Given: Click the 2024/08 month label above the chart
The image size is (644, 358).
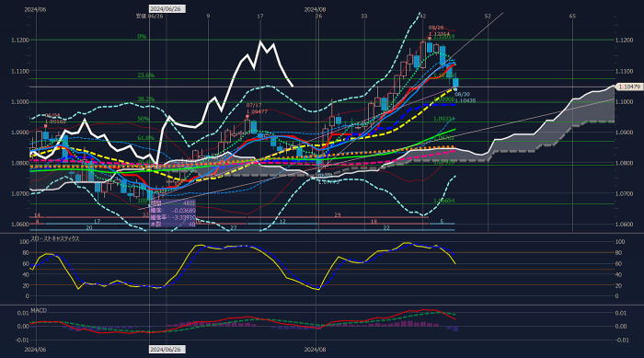Looking at the screenshot, I should point(316,9).
